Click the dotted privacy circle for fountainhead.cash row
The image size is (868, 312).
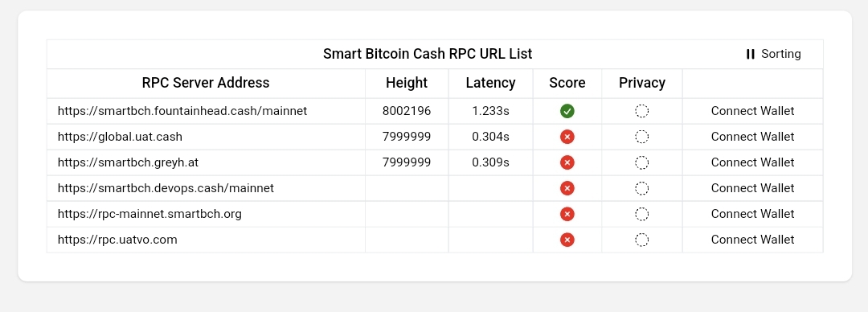(x=641, y=112)
